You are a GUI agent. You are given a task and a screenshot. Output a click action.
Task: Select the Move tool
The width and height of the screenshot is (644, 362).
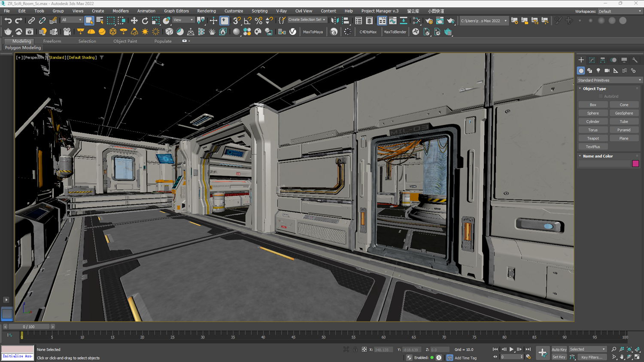click(x=134, y=21)
